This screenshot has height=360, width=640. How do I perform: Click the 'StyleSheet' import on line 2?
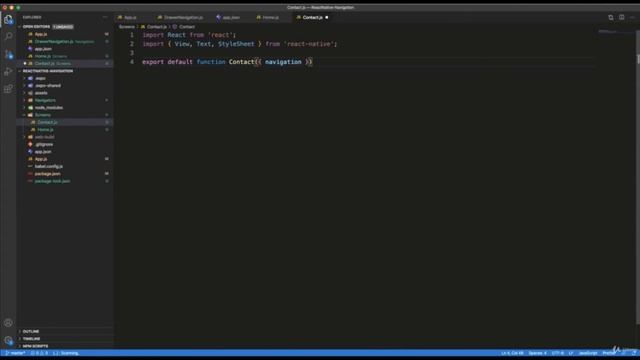click(236, 44)
